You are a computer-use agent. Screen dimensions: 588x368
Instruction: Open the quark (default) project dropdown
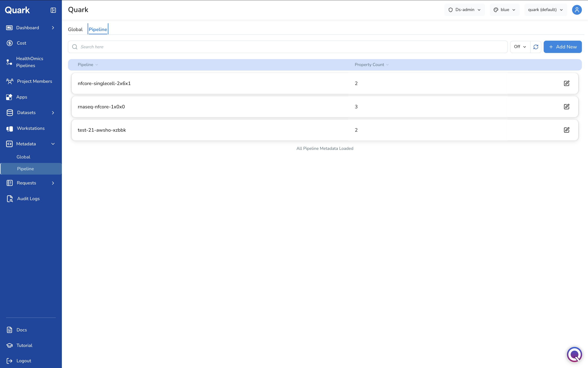pos(546,10)
